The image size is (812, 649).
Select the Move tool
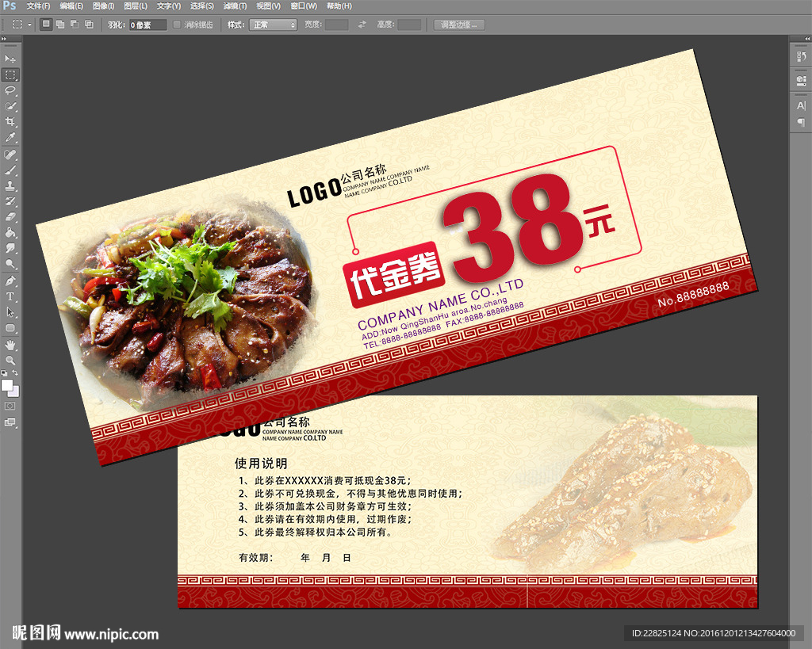click(10, 59)
